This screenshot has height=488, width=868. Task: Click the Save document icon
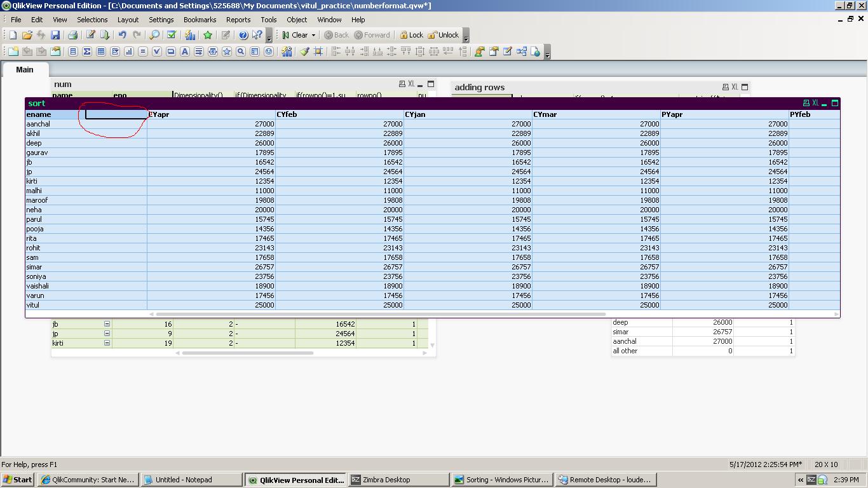point(55,36)
